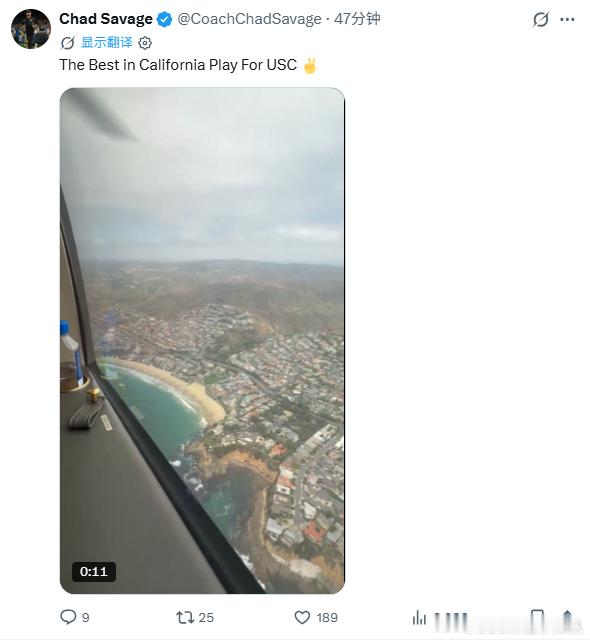Open translation settings gear icon

tap(145, 43)
